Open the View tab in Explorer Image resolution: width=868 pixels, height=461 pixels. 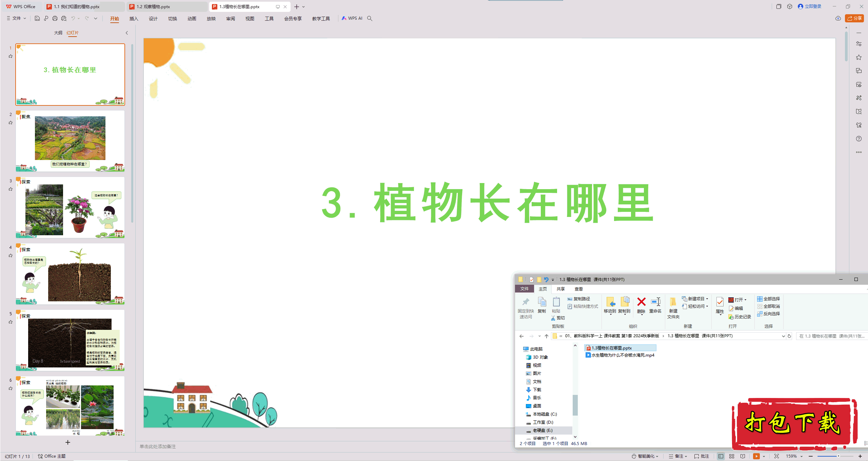pyautogui.click(x=579, y=289)
